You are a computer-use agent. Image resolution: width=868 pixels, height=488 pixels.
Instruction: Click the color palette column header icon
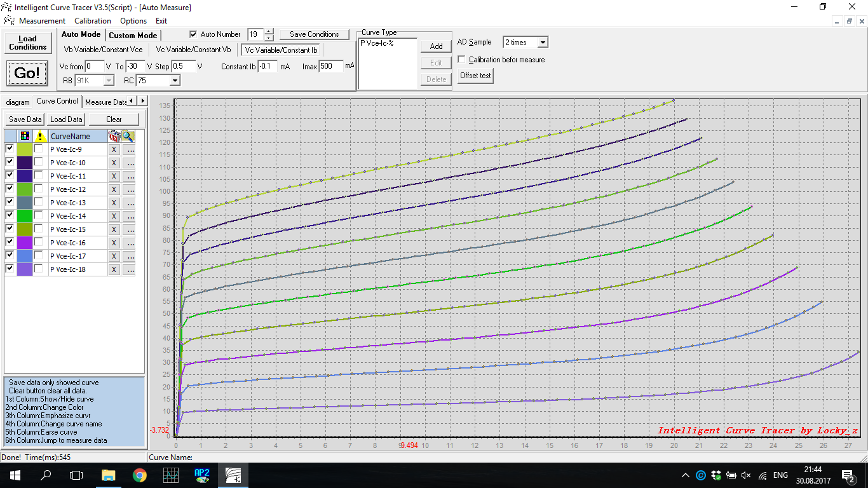click(x=25, y=136)
